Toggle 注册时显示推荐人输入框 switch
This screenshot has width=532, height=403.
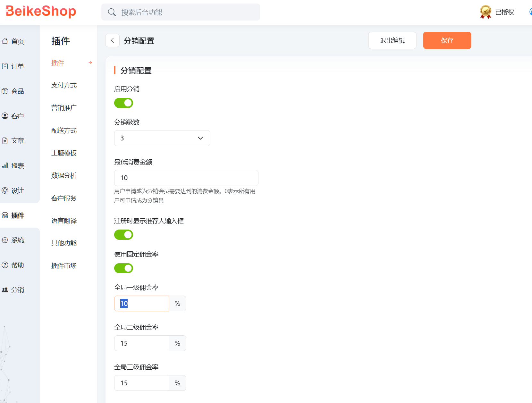pos(123,235)
